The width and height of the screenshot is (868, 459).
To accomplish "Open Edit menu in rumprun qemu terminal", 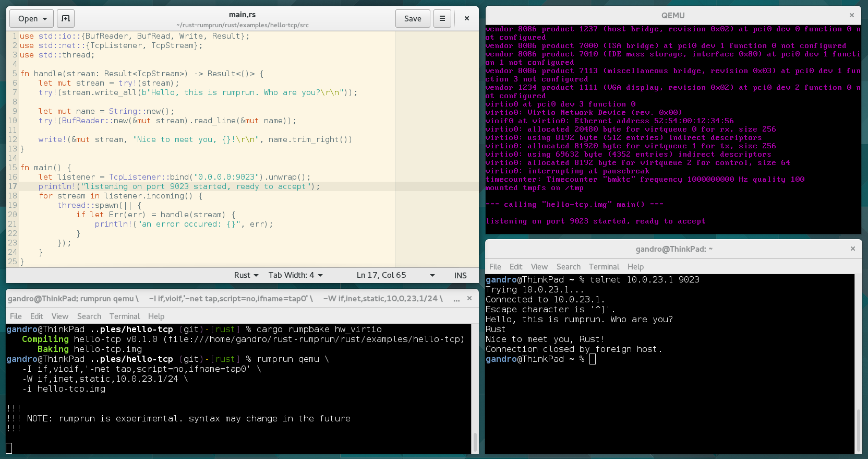I will [37, 316].
